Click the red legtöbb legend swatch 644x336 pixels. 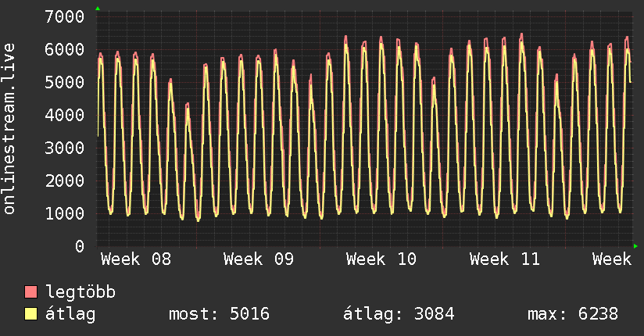coord(31,293)
